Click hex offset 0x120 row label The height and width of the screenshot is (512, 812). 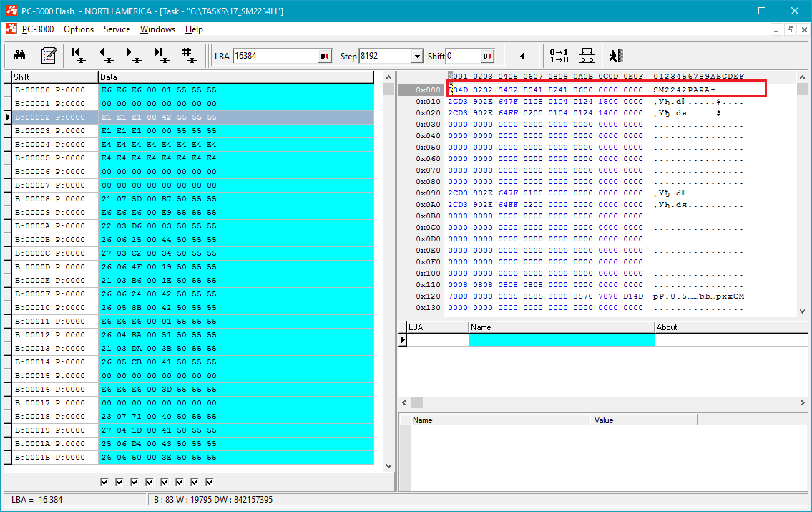[x=428, y=296]
